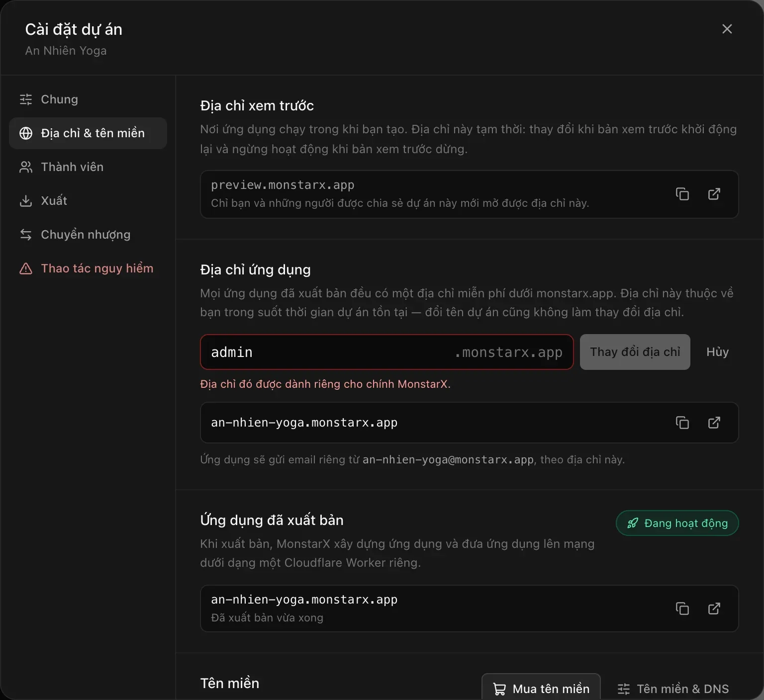The image size is (764, 700).
Task: Click the sliders icon next to Chung
Action: point(26,99)
